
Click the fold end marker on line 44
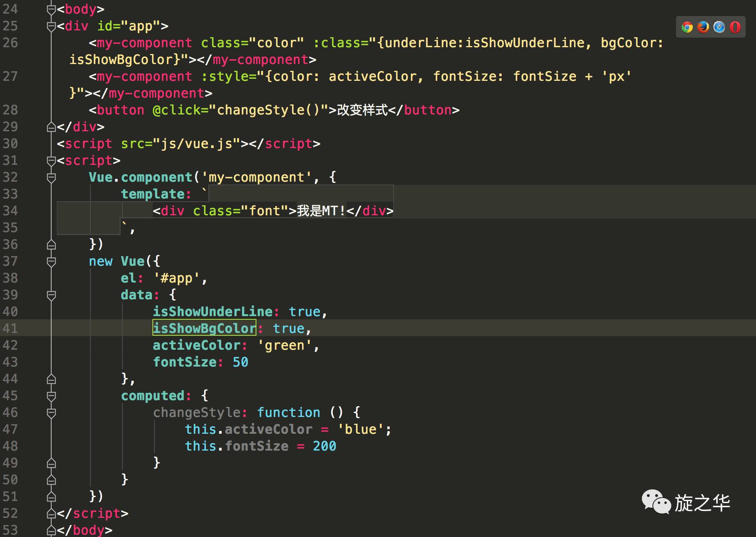coord(51,379)
